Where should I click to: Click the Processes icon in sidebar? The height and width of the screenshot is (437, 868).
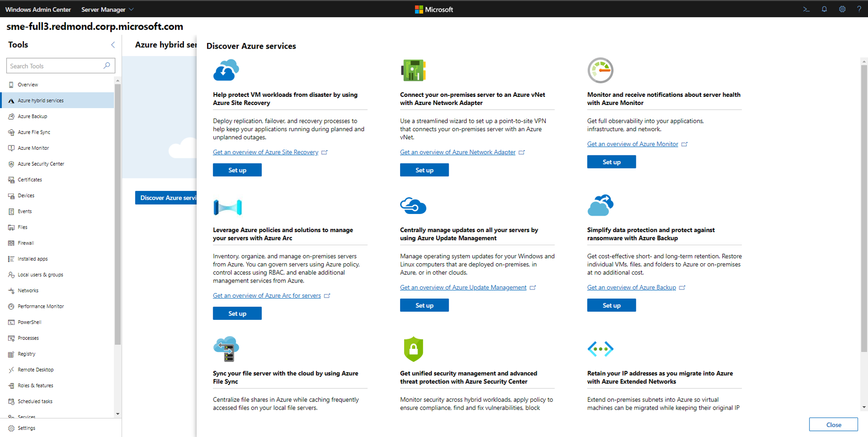(x=11, y=338)
